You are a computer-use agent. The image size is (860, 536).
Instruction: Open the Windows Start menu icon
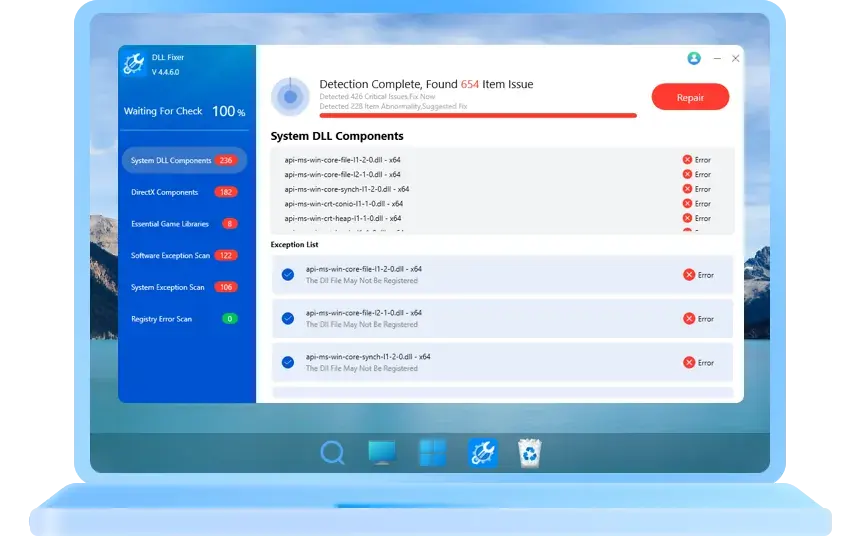(432, 453)
